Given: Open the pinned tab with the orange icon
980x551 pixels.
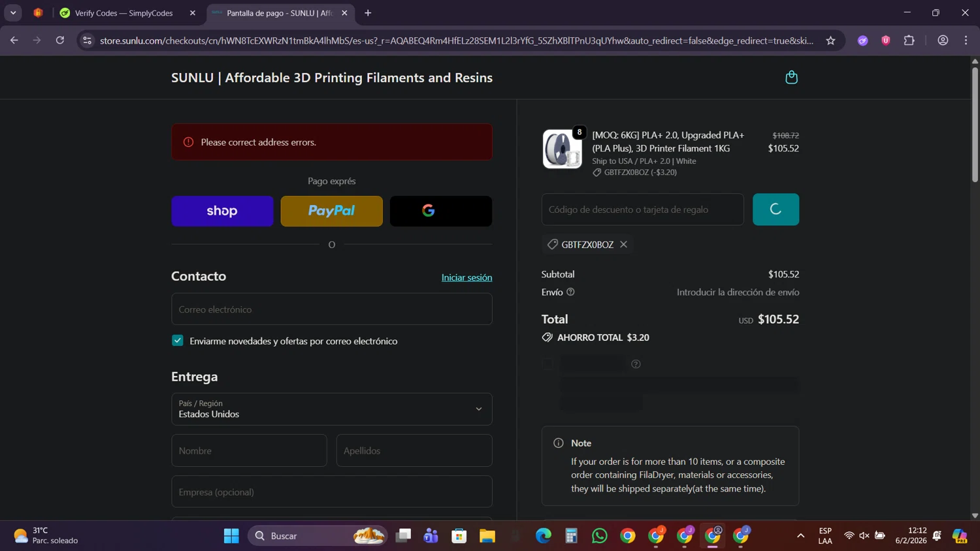Looking at the screenshot, I should click(39, 13).
